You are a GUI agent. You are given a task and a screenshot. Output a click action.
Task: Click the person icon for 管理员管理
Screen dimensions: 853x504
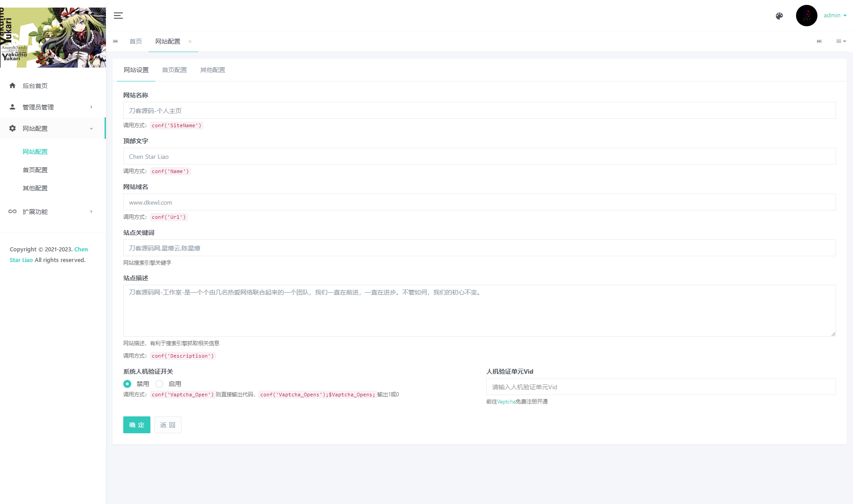coord(12,107)
